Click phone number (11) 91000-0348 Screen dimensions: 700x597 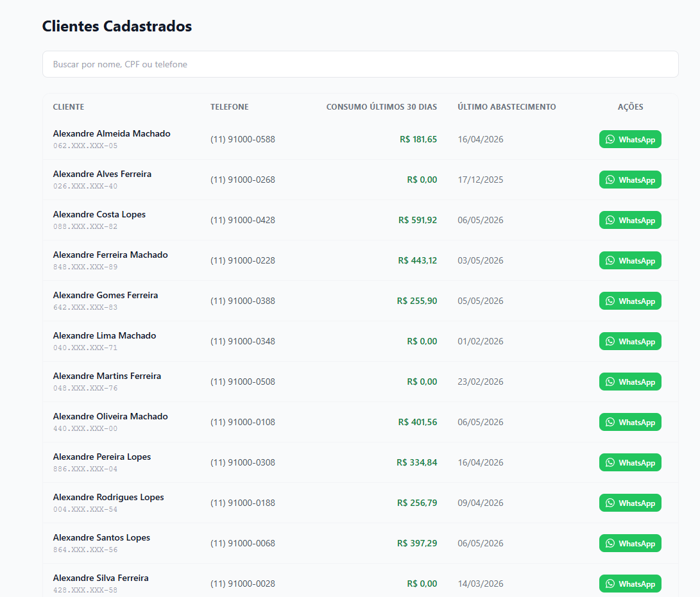pos(243,341)
